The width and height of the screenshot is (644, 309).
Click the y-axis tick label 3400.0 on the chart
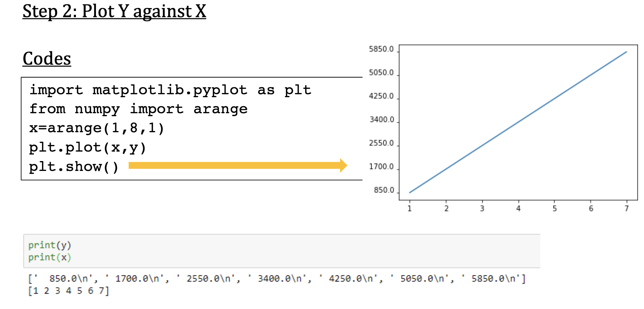point(382,119)
